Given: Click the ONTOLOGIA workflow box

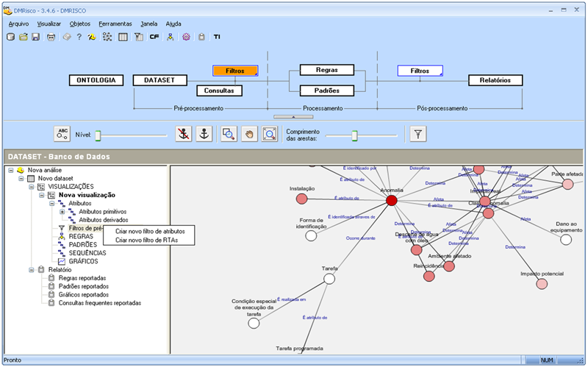Looking at the screenshot, I should [x=96, y=80].
